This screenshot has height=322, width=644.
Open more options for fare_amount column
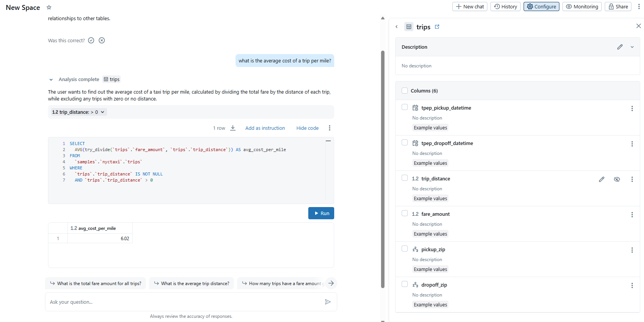point(632,215)
